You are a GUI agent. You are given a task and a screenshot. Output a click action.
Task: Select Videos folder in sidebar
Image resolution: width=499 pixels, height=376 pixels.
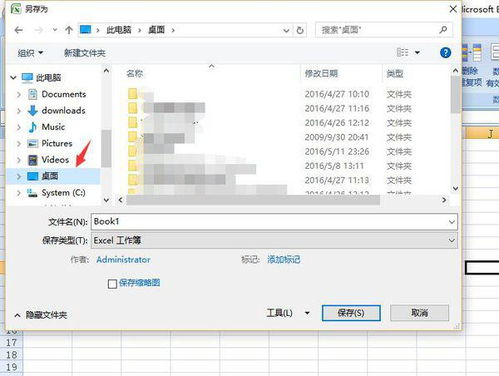55,160
